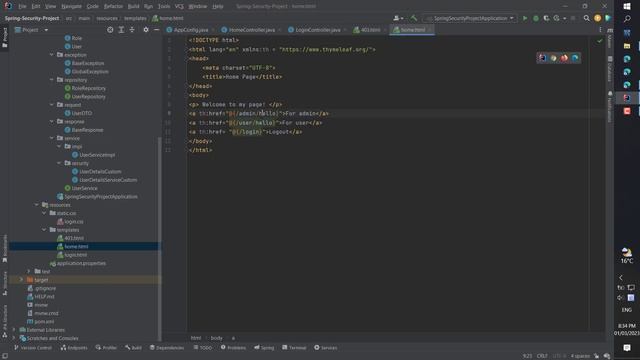Viewport: 640px width, 360px height.
Task: Open the Navigate menu
Action: pyautogui.click(x=71, y=6)
